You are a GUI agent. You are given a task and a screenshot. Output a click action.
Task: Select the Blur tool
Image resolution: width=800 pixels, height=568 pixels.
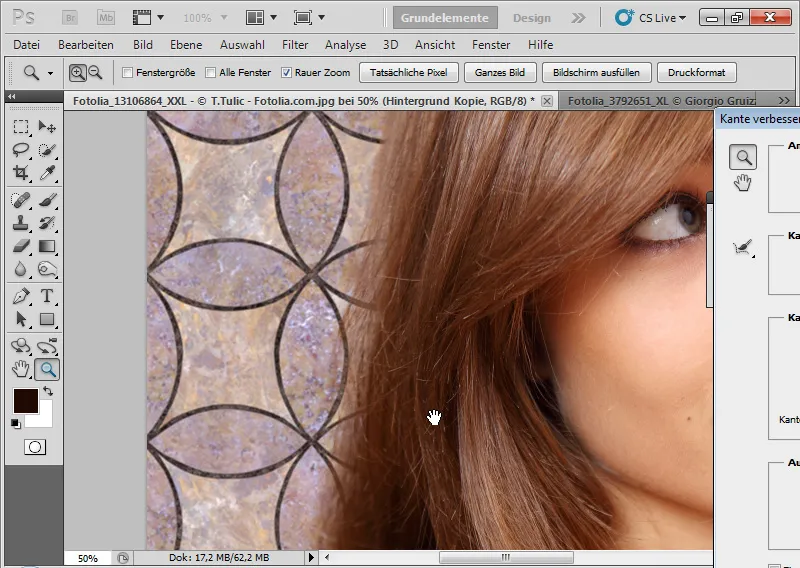click(20, 269)
